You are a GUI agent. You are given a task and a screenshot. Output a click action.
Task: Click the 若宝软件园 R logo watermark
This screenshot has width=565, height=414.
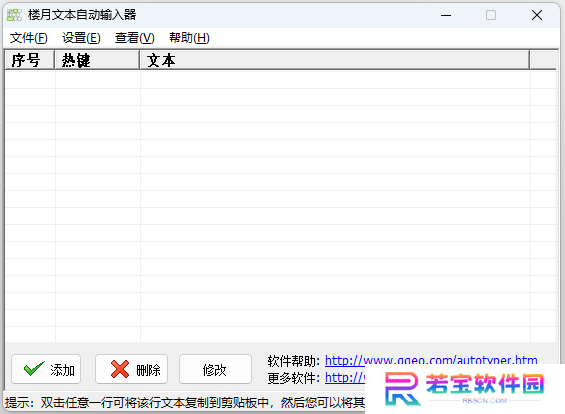click(402, 388)
